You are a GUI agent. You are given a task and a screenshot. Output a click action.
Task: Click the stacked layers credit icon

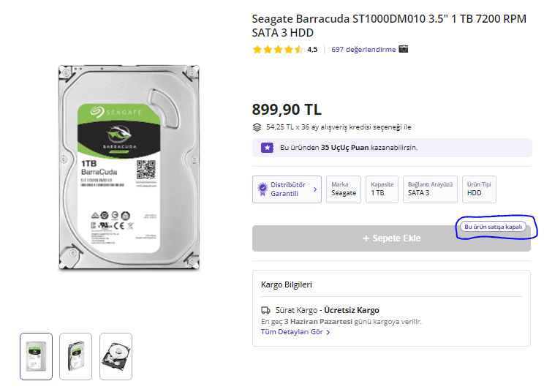(257, 127)
